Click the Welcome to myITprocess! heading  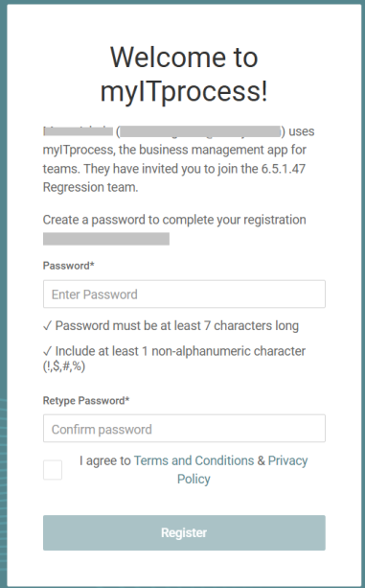[184, 74]
